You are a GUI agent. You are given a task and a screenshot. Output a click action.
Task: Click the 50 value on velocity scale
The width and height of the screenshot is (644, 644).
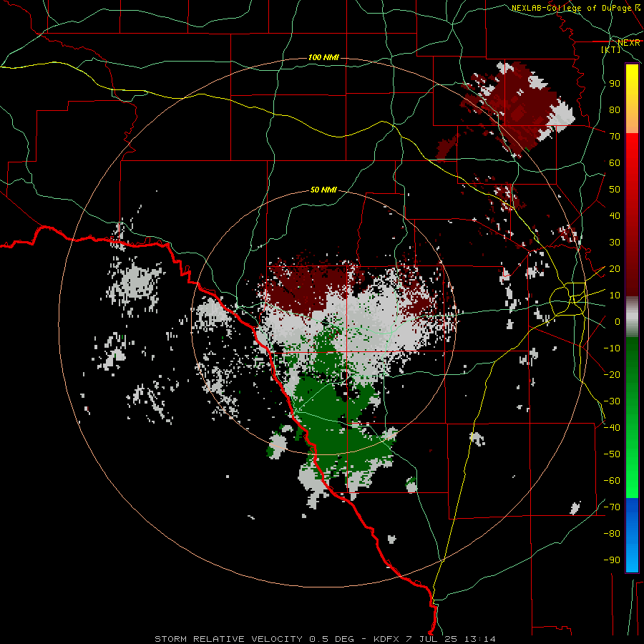pyautogui.click(x=615, y=190)
